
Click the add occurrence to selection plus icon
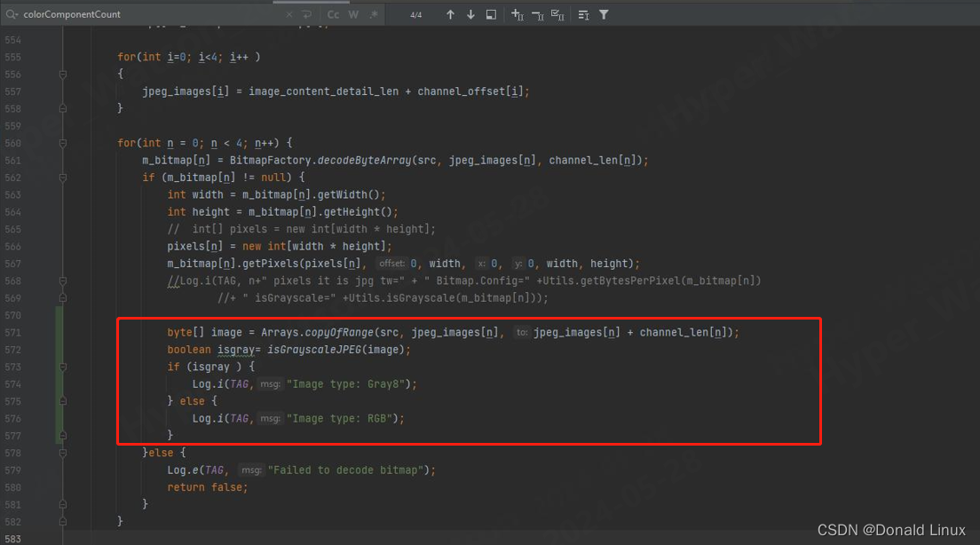[516, 14]
